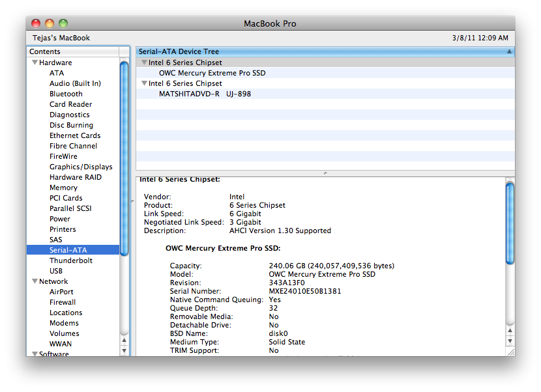Click the detail pane scroll down arrow
This screenshot has height=392, width=541.
click(x=510, y=341)
